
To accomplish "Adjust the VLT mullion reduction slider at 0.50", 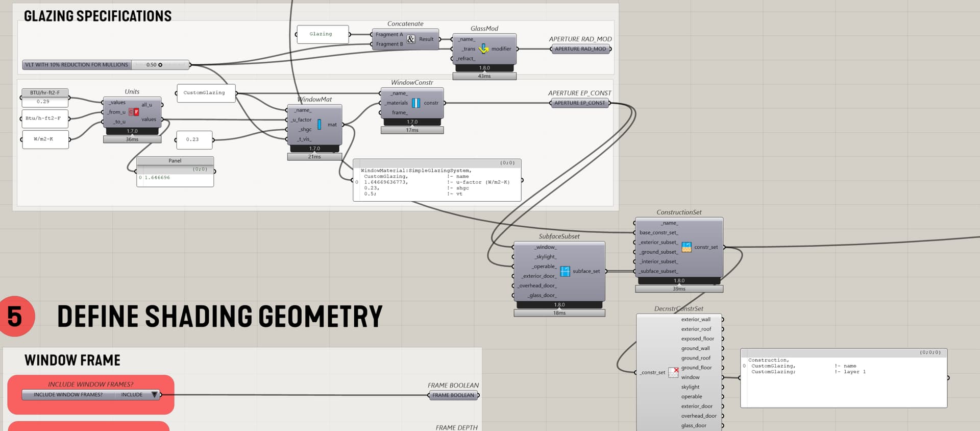I will [x=160, y=65].
